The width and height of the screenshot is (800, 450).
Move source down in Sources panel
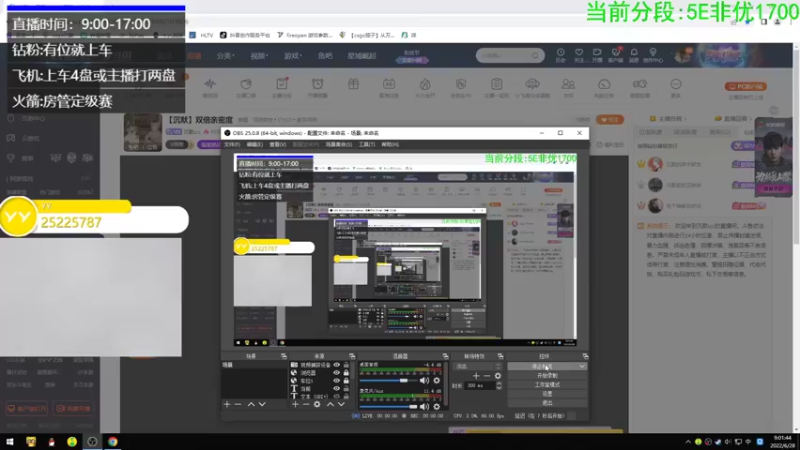click(341, 405)
